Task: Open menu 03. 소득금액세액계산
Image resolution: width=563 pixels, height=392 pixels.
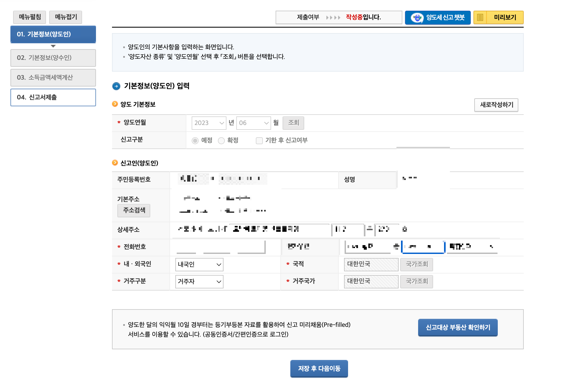Action: point(53,77)
